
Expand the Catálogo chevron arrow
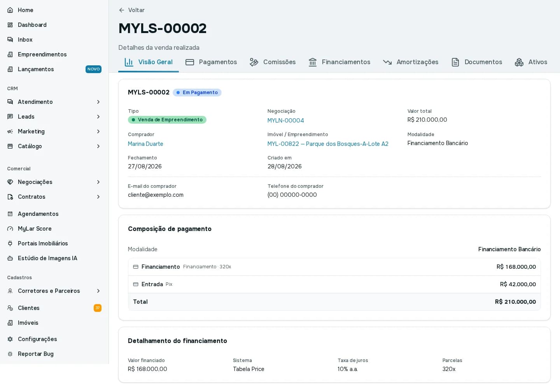98,146
